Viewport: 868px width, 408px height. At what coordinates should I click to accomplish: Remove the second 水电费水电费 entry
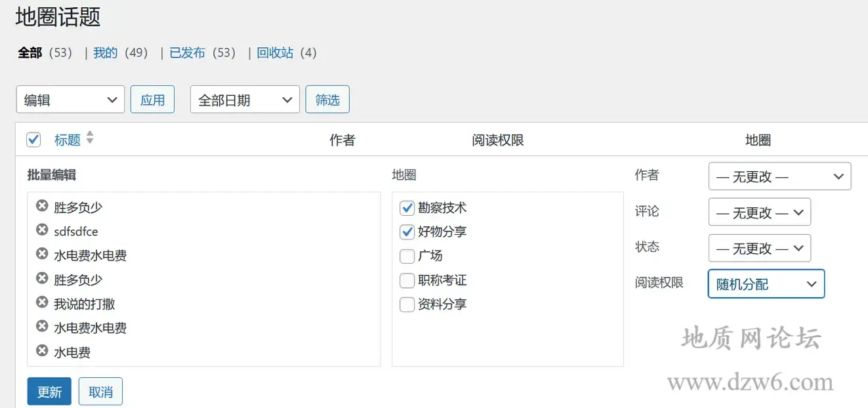click(x=41, y=327)
